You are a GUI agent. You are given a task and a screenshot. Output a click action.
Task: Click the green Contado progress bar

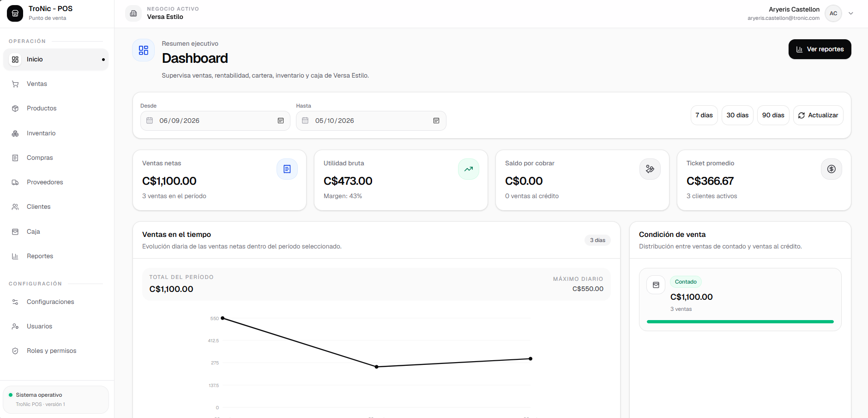(740, 322)
